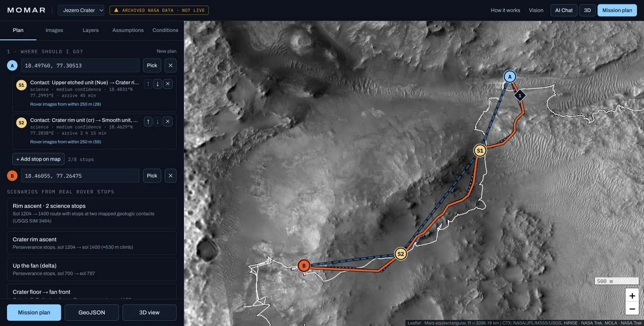
Task: Open the Layers tab
Action: click(x=91, y=30)
